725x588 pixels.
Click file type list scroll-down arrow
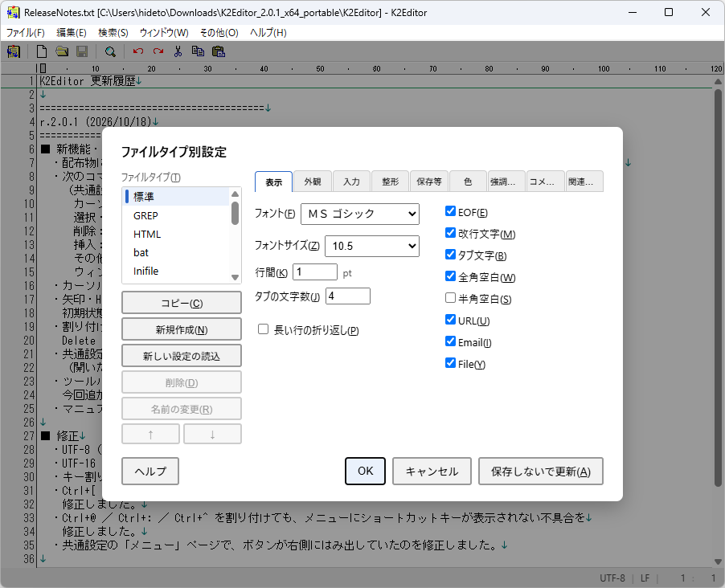click(x=235, y=277)
